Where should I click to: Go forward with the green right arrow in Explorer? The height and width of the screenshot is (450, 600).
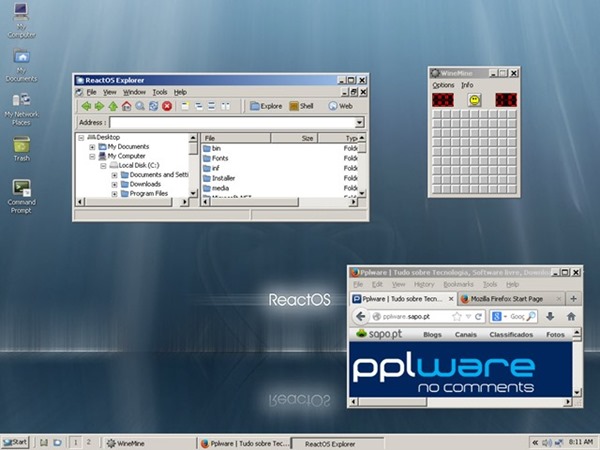click(99, 106)
